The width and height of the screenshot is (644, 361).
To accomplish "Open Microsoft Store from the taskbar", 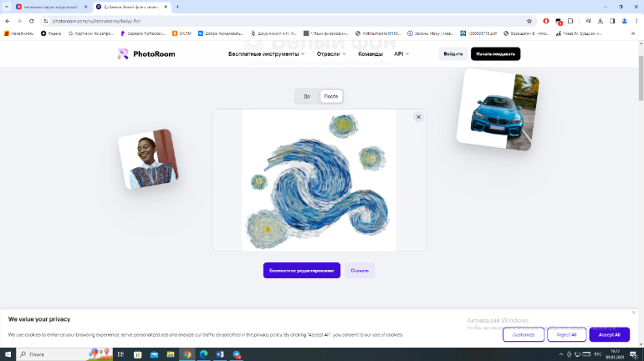I will tap(138, 354).
